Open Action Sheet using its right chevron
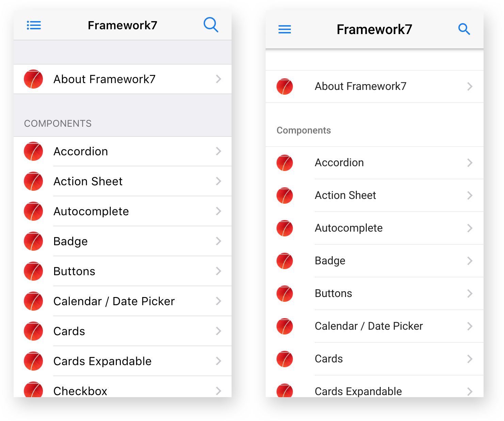The width and height of the screenshot is (504, 421). [x=218, y=181]
